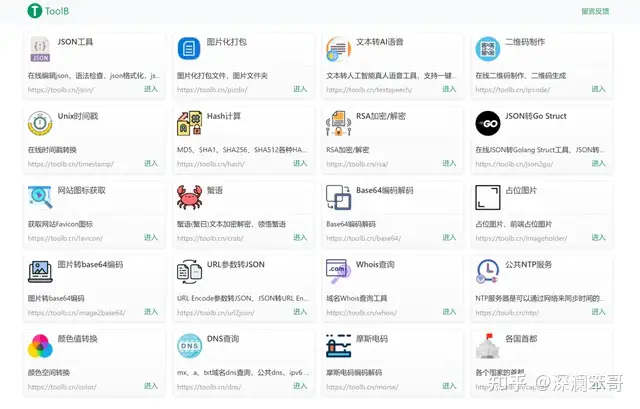Open the toolb.cn/imageholder/ URL text

click(x=521, y=238)
